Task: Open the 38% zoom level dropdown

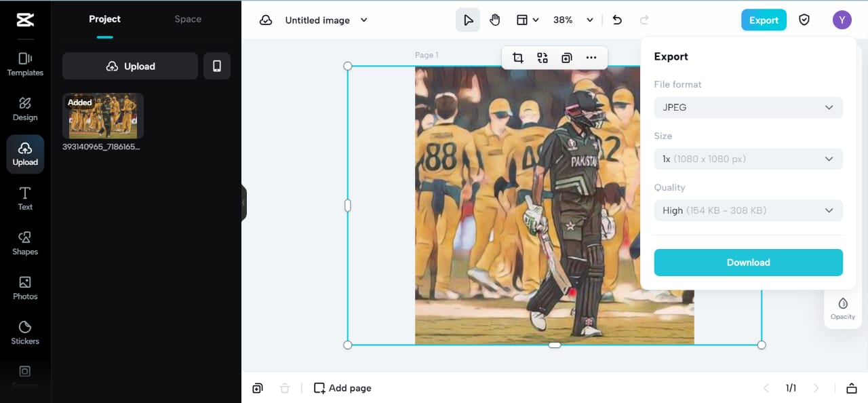Action: (x=573, y=20)
